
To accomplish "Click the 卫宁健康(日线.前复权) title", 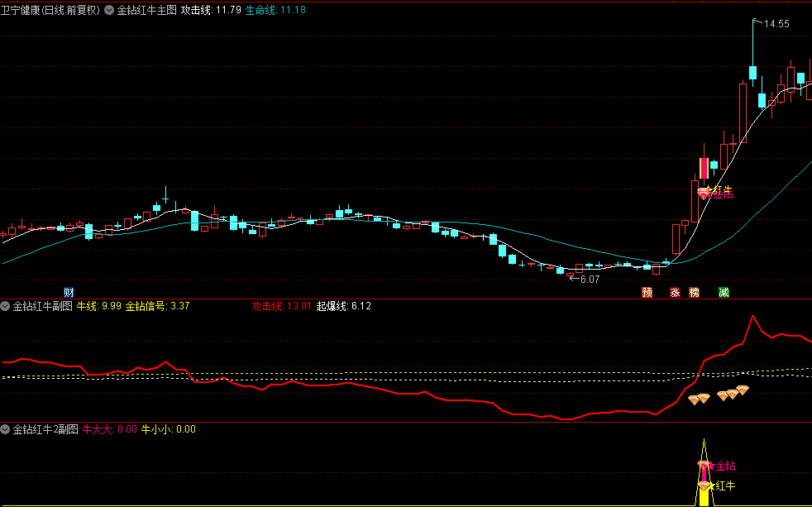I will click(50, 10).
